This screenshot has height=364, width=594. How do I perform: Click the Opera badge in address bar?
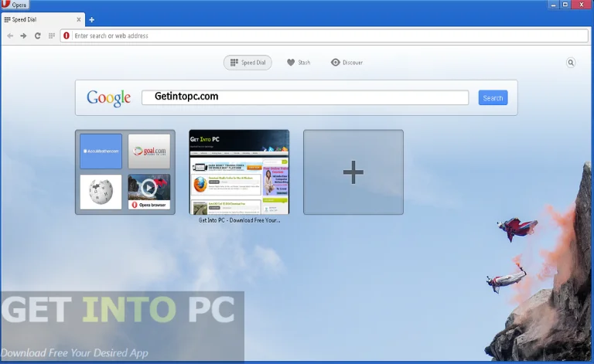point(67,36)
